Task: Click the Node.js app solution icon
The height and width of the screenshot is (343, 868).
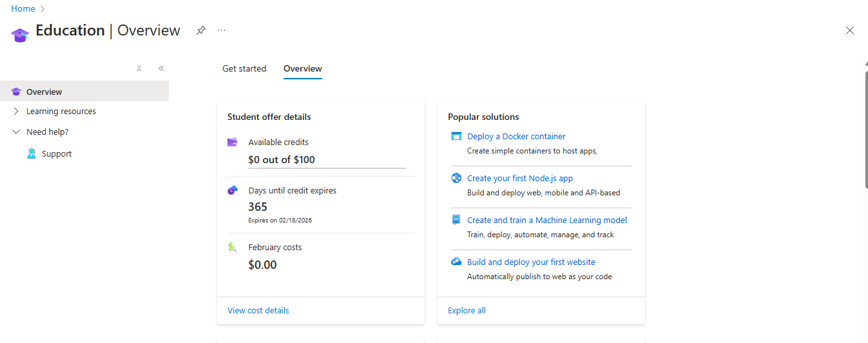Action: click(x=456, y=178)
